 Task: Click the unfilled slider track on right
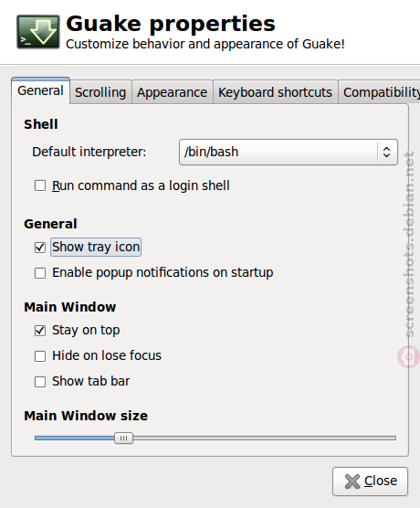pos(265,438)
